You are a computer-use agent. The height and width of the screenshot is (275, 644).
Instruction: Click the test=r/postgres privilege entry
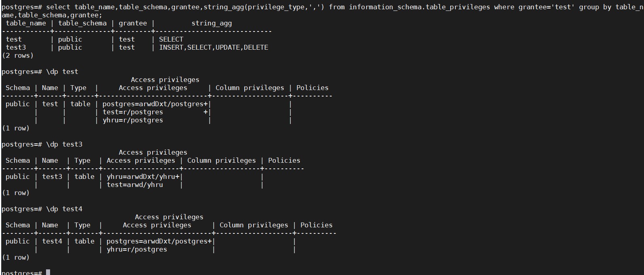click(x=133, y=112)
